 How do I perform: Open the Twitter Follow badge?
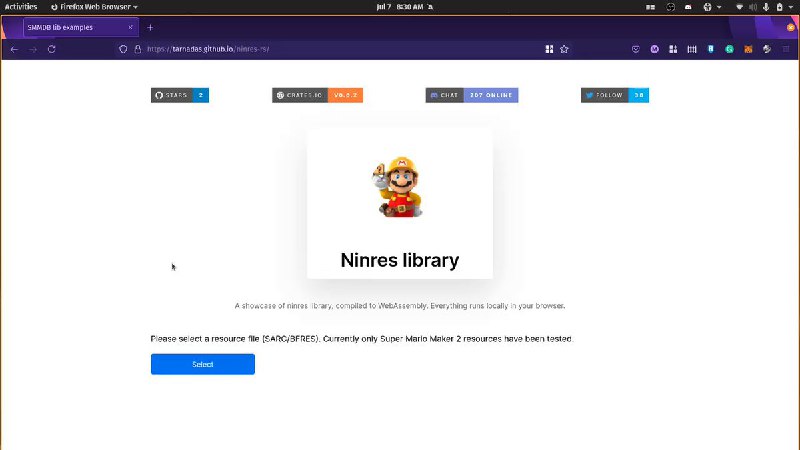click(615, 95)
